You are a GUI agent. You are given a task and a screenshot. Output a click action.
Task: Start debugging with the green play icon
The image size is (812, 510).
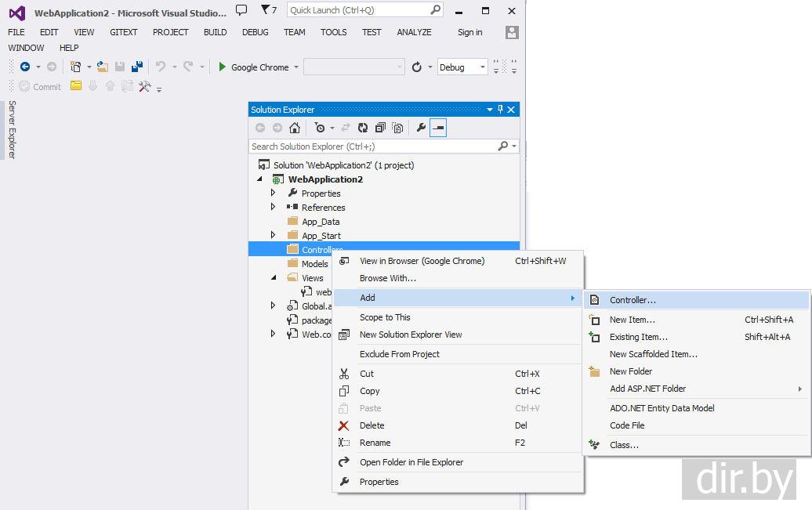tap(223, 67)
